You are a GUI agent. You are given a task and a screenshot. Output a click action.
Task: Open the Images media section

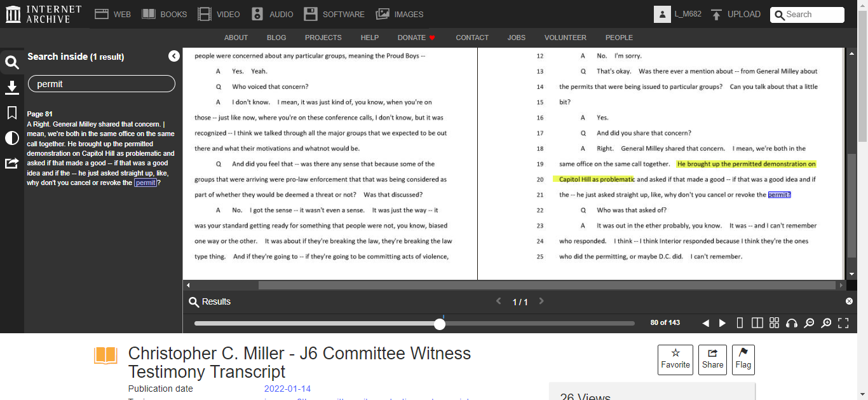[x=400, y=14]
